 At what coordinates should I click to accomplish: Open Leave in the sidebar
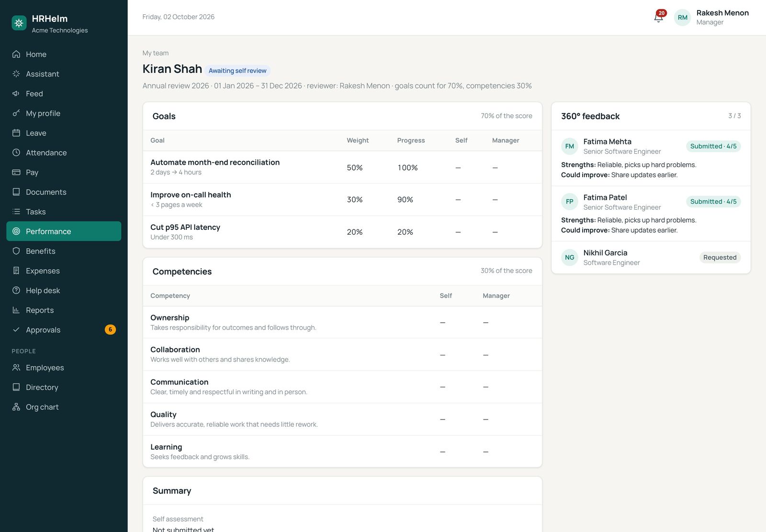(64, 133)
